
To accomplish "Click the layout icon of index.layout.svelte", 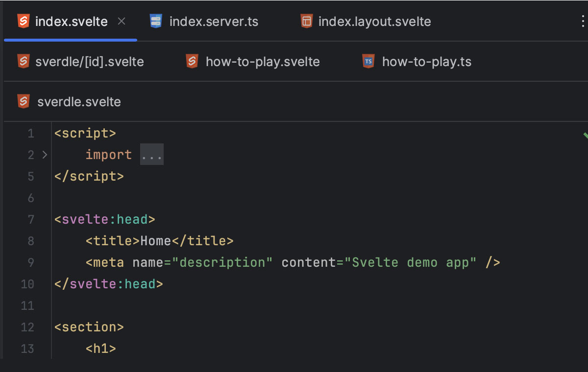I will (306, 22).
